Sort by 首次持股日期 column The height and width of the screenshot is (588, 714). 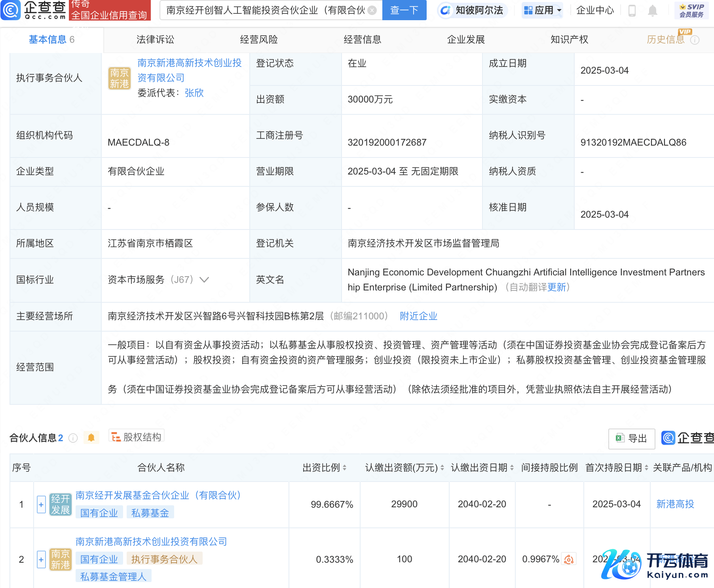coord(646,468)
